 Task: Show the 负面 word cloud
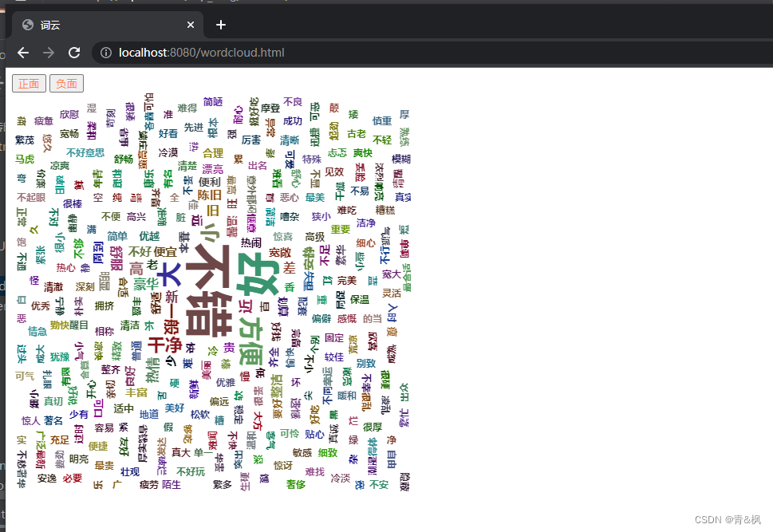(x=66, y=83)
